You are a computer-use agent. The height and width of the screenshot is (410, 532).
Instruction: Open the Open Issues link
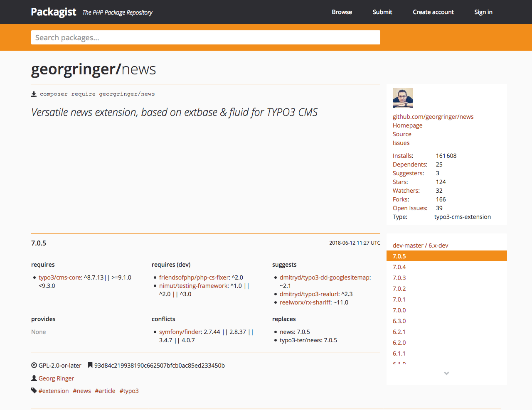pyautogui.click(x=409, y=208)
